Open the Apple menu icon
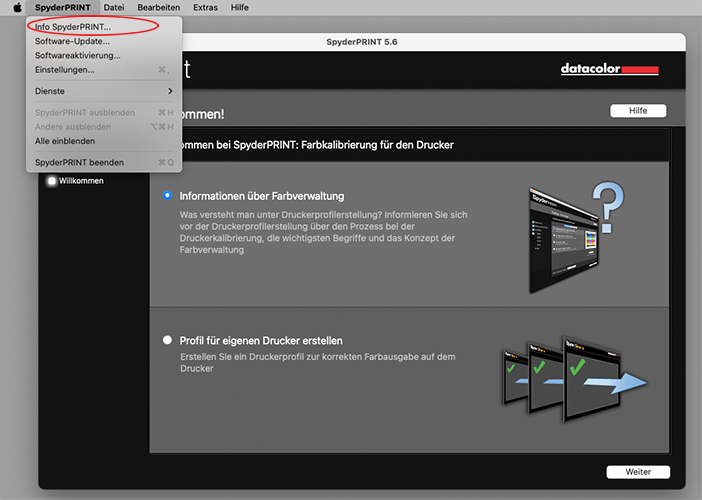Screen dimensions: 702x500 coord(17,7)
